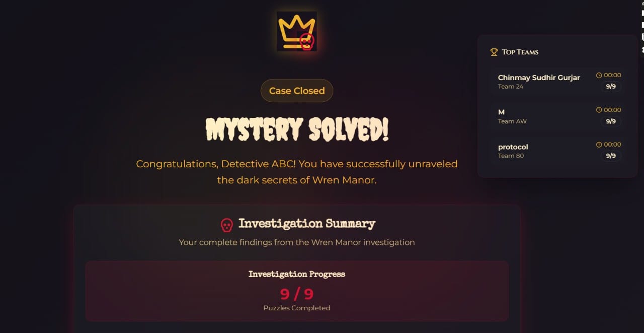Select the Team AW leaderboard entry
Image resolution: width=644 pixels, height=333 pixels.
point(557,116)
